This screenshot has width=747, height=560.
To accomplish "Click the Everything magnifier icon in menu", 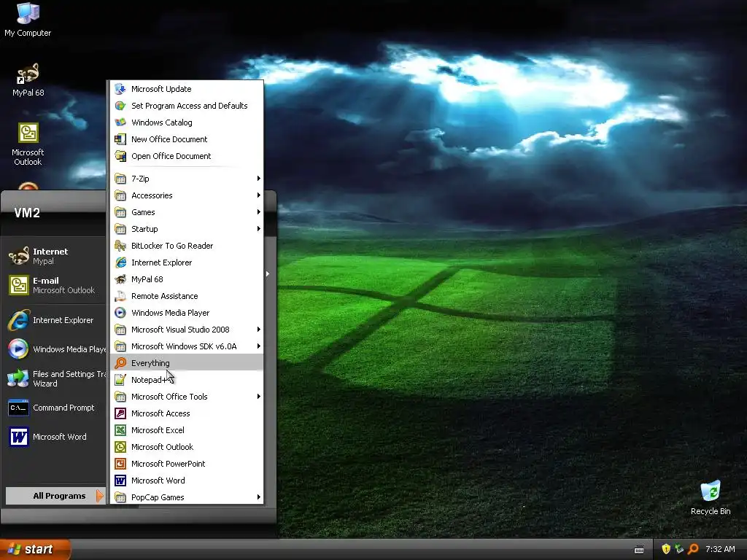I will pyautogui.click(x=120, y=363).
